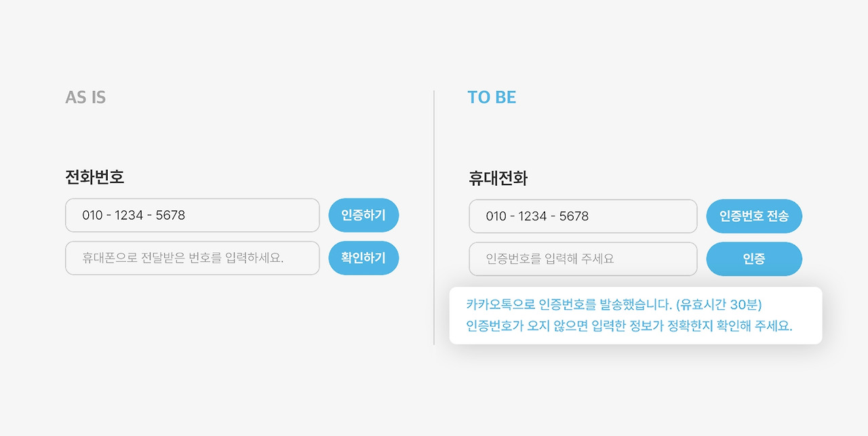Image resolution: width=868 pixels, height=436 pixels.
Task: Focus the 휴대전화 phone number input field
Action: coord(583,216)
